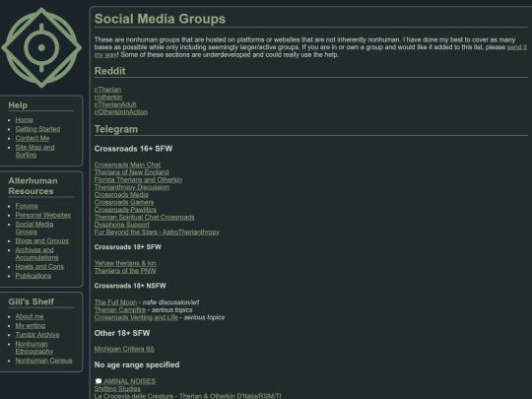Viewport: 532px width, 399px height.
Task: Open the Michigan Critters link
Action: click(x=124, y=349)
